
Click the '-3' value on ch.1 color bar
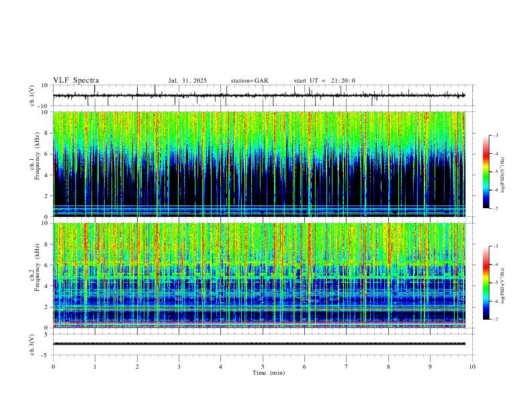pyautogui.click(x=496, y=135)
